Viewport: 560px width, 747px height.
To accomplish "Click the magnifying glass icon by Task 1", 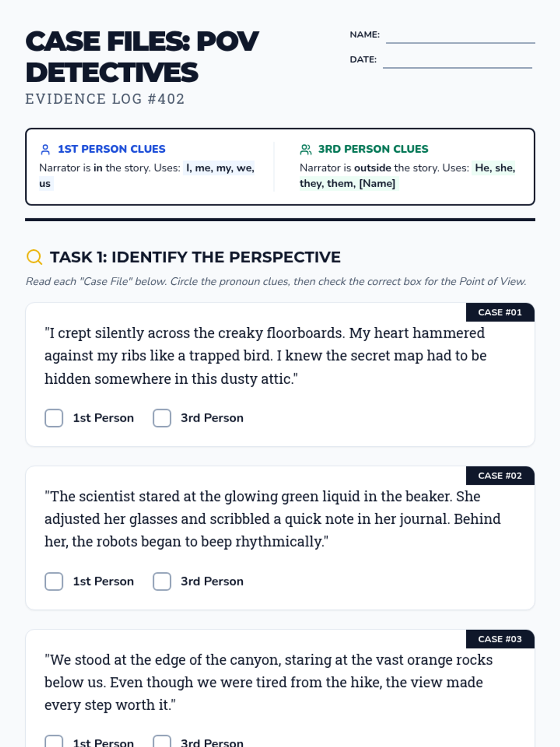I will coord(34,257).
